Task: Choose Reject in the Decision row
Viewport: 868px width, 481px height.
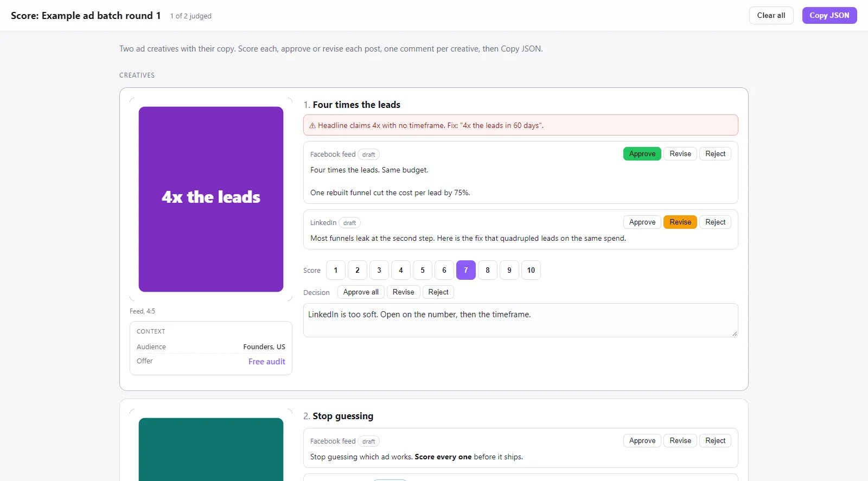Action: (x=438, y=292)
